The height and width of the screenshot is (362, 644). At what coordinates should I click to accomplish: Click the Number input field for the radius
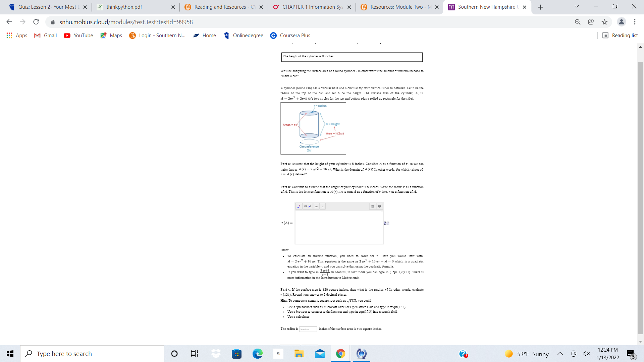308,329
